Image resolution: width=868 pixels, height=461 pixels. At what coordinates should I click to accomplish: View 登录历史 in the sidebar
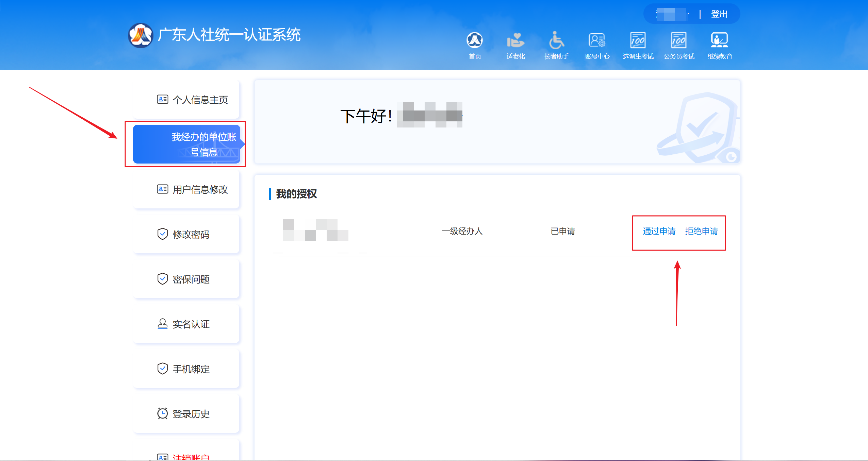click(184, 414)
